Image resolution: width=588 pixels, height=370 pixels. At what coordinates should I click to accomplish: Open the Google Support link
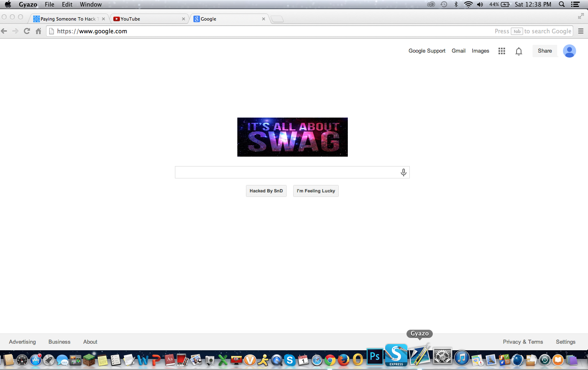(x=427, y=51)
